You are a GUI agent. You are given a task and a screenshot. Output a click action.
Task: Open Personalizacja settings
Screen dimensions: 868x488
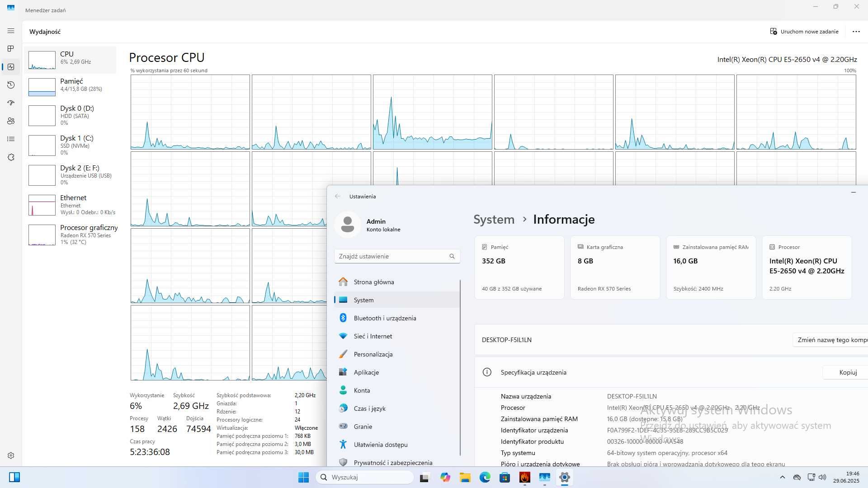(397, 354)
